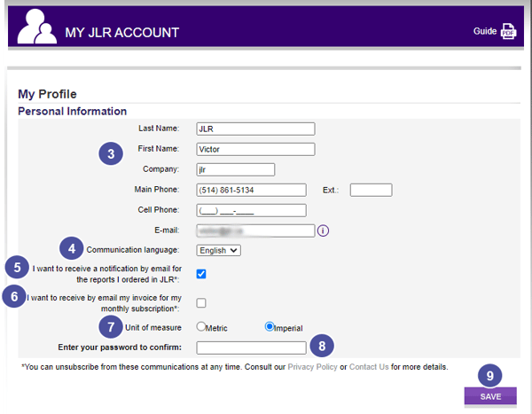The height and width of the screenshot is (414, 532).
Task: Open the PDF Guide icon
Action: pos(508,31)
